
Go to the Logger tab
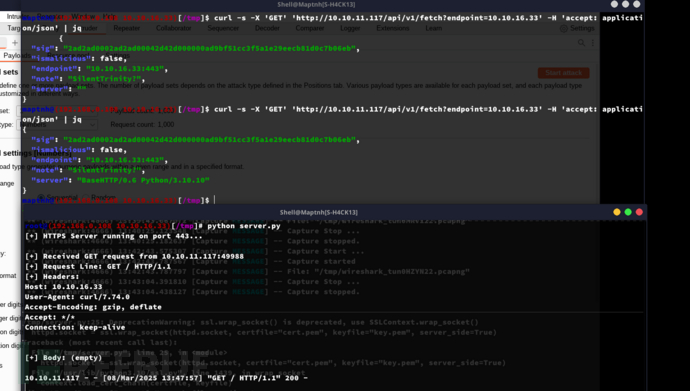tap(350, 28)
